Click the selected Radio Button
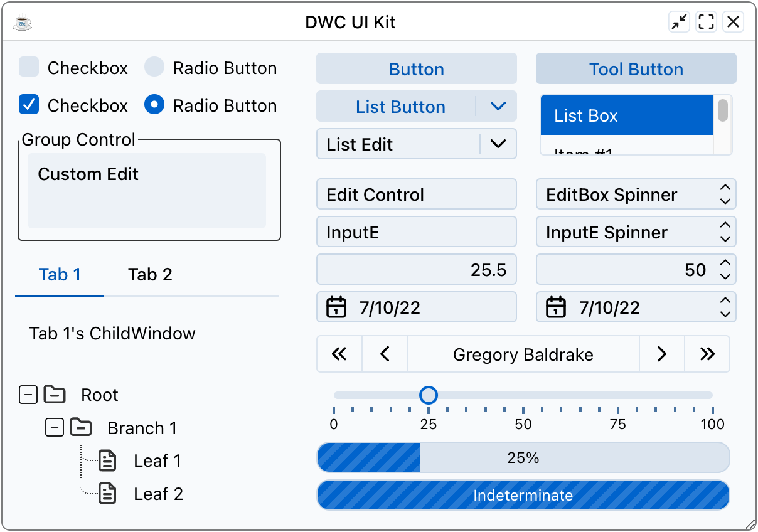The height and width of the screenshot is (532, 758). coord(154,105)
